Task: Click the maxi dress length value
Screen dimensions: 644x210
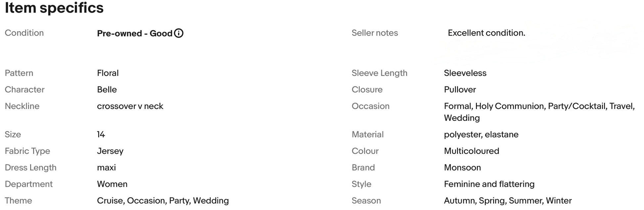Action: pyautogui.click(x=106, y=167)
